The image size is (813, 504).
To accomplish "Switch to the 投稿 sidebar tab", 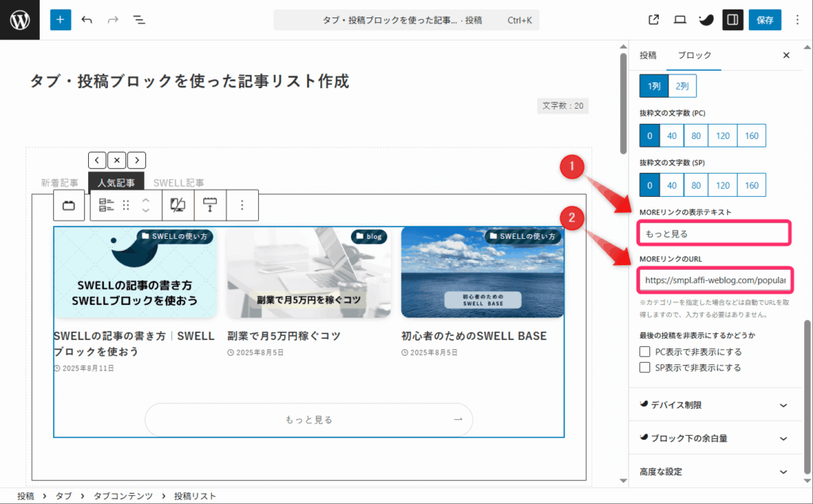I will (648, 55).
